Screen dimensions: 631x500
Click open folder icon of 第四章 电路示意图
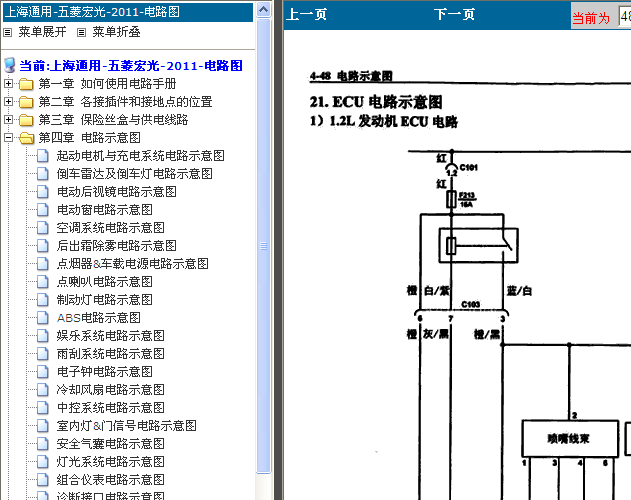tap(26, 138)
